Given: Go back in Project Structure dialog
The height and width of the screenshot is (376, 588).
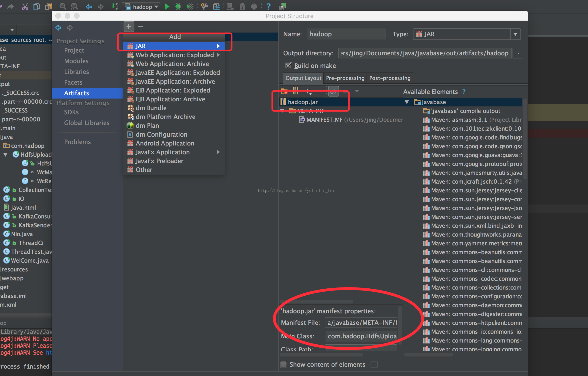Looking at the screenshot, I should coord(58,28).
